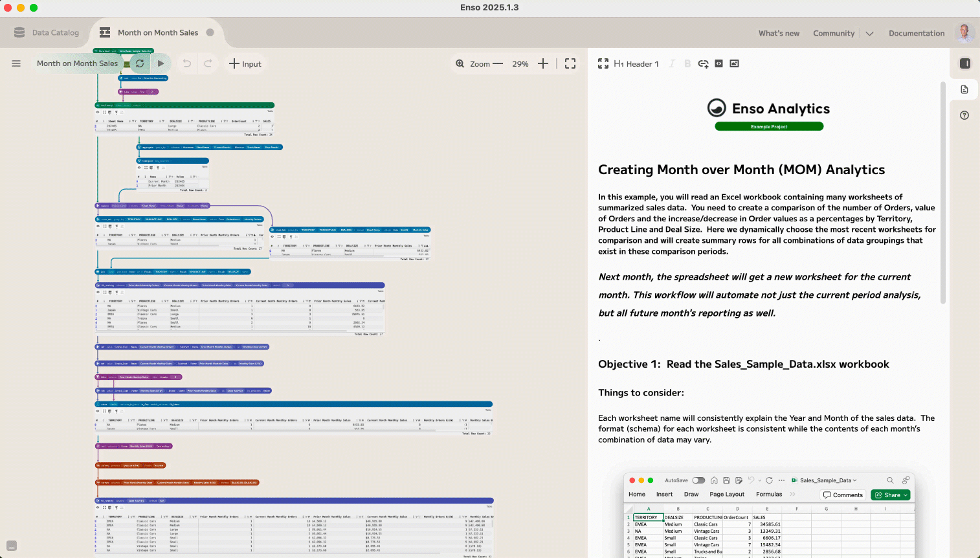
Task: Open the Header 1 style dropdown
Action: click(x=636, y=63)
